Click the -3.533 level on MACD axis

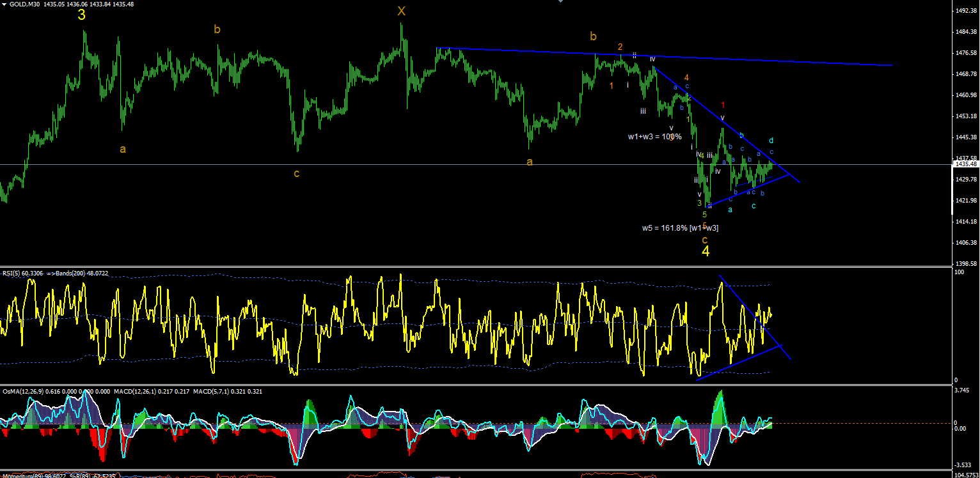[963, 465]
